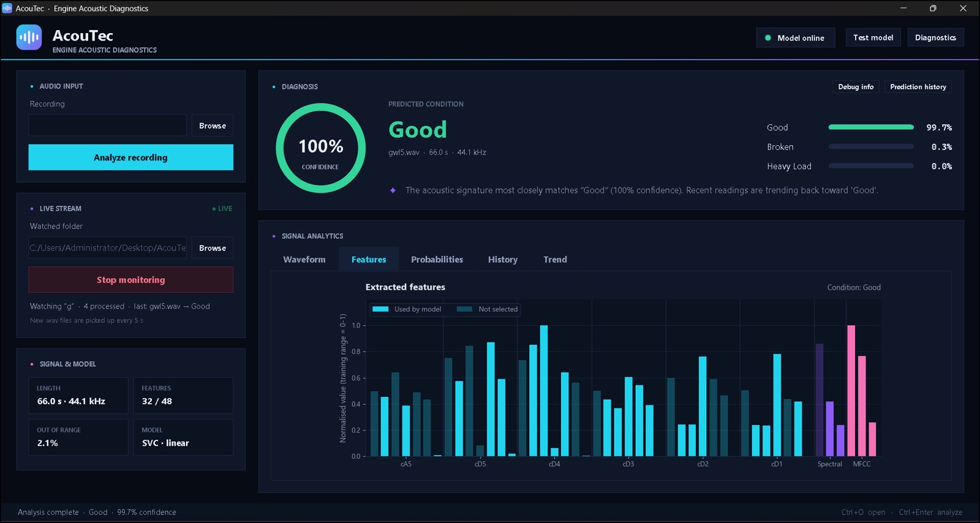Click the Not selected legend swatch
Image resolution: width=980 pixels, height=523 pixels.
464,309
